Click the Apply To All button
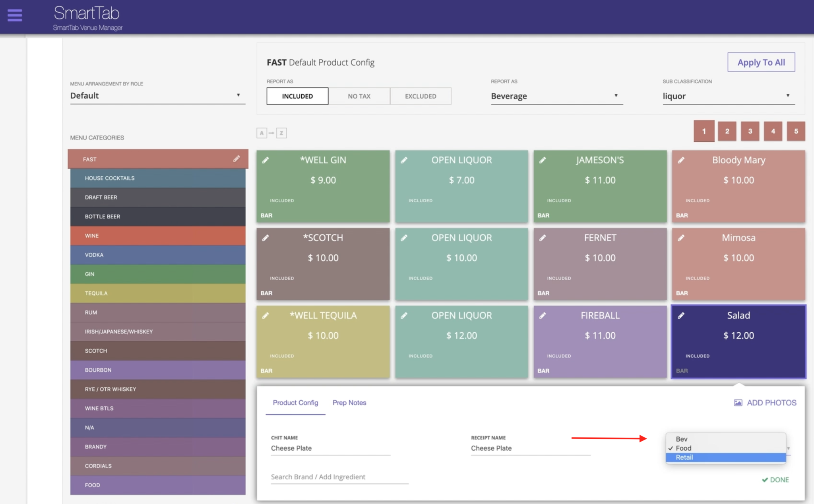Viewport: 814px width, 504px height. (761, 62)
